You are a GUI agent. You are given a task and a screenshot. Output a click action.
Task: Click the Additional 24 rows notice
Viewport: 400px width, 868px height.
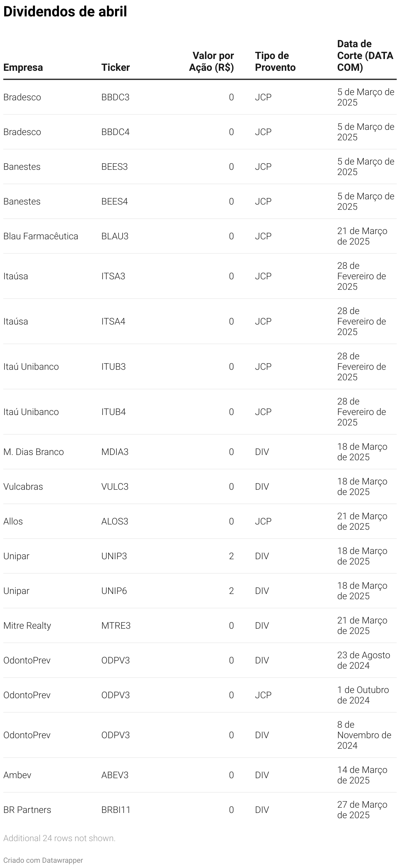tap(59, 838)
